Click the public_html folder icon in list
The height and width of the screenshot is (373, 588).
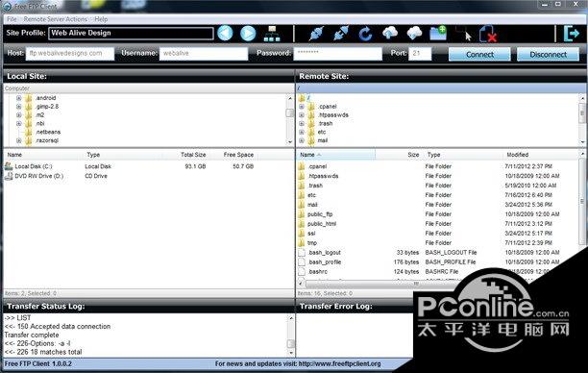pos(302,224)
